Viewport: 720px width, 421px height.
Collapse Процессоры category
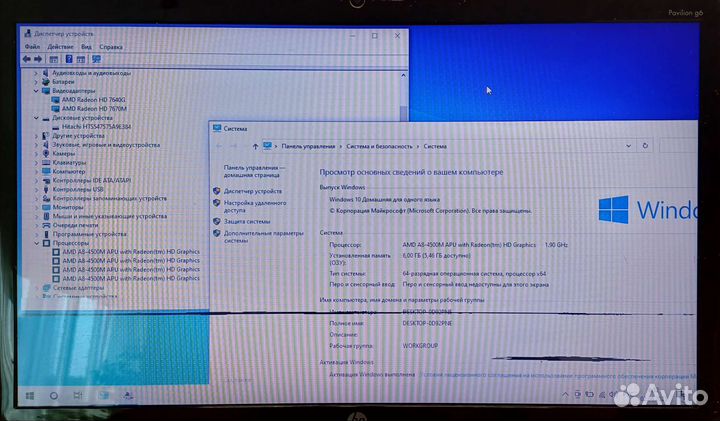[x=36, y=243]
